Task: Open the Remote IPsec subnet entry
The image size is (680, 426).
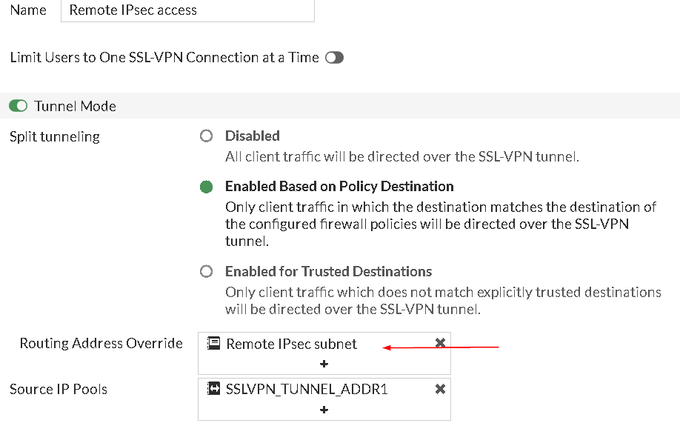Action: click(x=291, y=344)
